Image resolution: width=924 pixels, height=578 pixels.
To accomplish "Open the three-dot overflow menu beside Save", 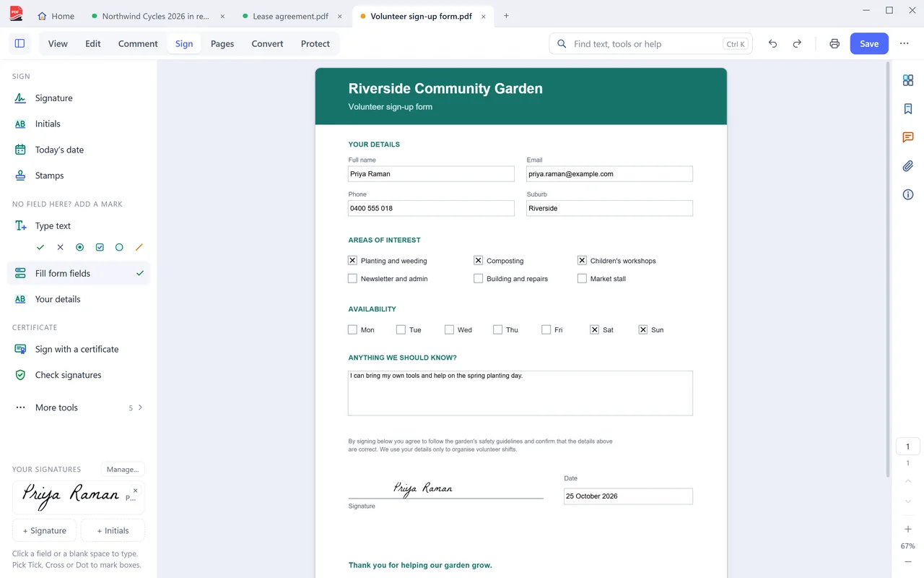I will 905,43.
